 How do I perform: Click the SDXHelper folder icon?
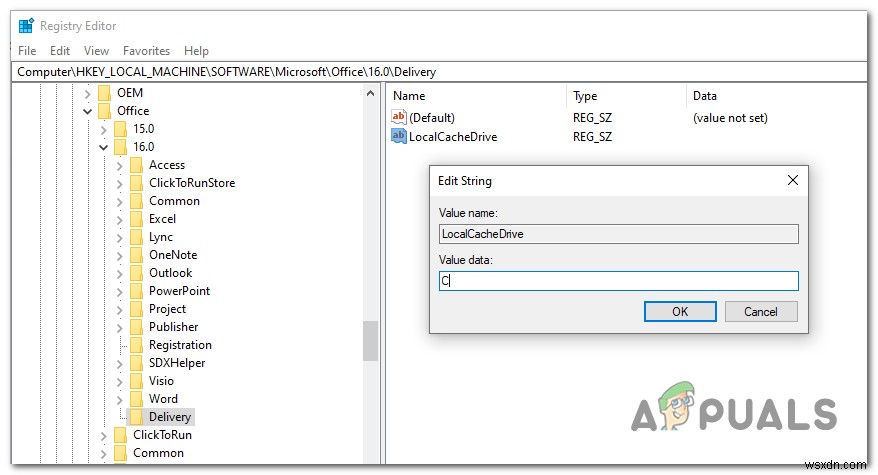136,363
